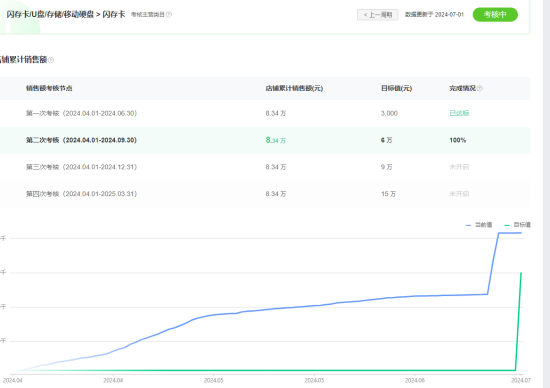Click the 未开启 status in 第四次考核 row
This screenshot has width=550, height=388.
click(x=459, y=194)
